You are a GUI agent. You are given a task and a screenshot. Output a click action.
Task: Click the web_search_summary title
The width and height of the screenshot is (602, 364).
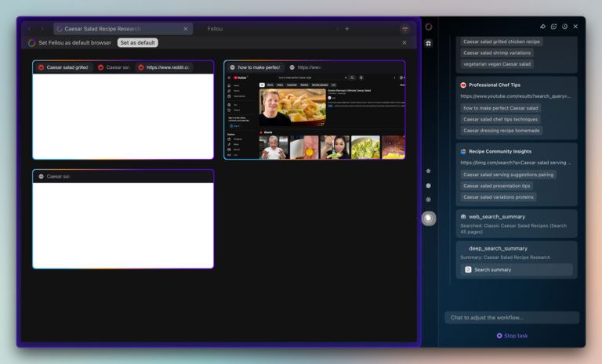pyautogui.click(x=497, y=217)
